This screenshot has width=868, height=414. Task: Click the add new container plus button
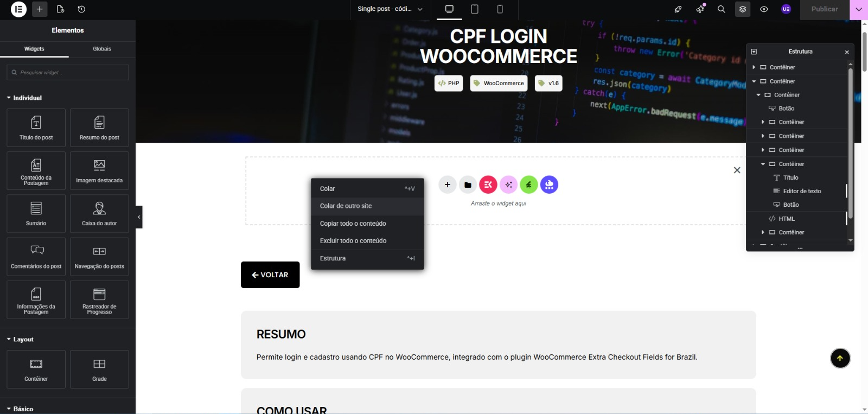(448, 185)
